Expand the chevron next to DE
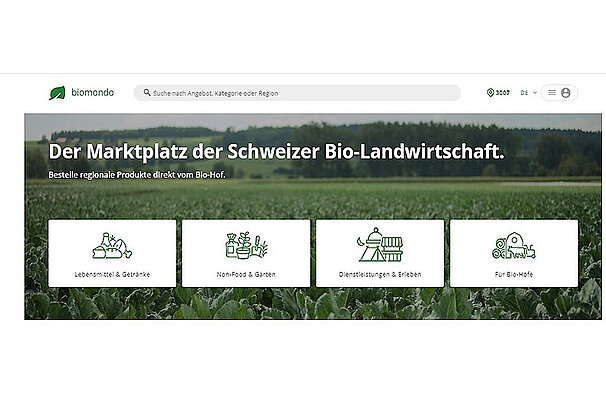 (x=535, y=93)
